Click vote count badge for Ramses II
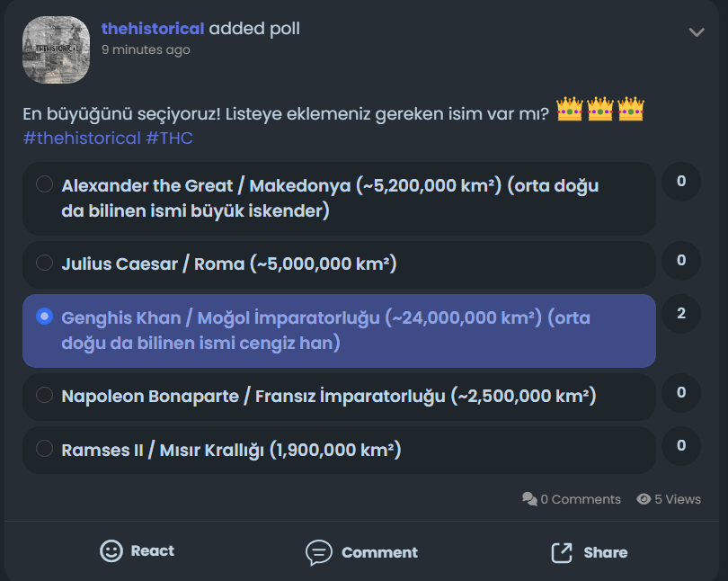The image size is (728, 581). [681, 446]
